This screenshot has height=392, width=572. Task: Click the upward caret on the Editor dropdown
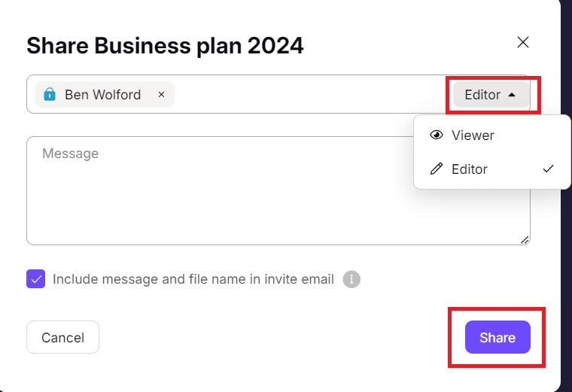(512, 95)
